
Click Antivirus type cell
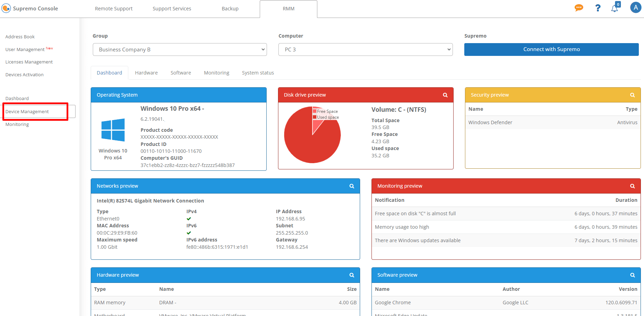click(x=627, y=122)
